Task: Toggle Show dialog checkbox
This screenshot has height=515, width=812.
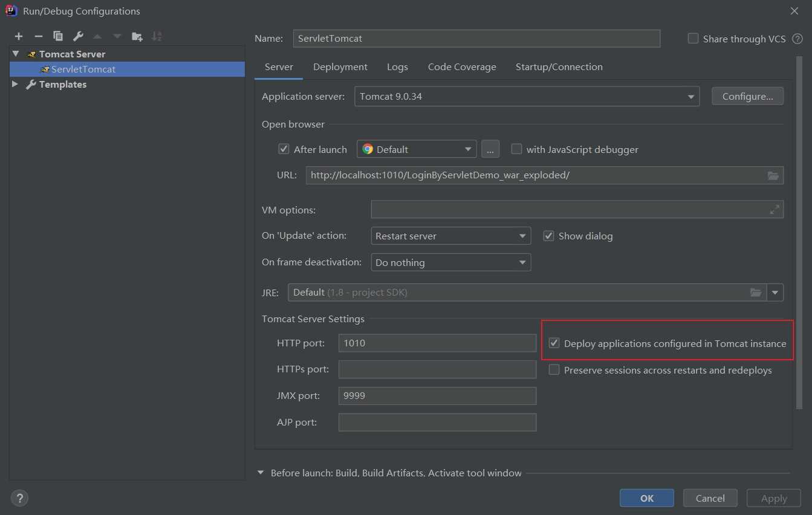Action: pyautogui.click(x=548, y=236)
